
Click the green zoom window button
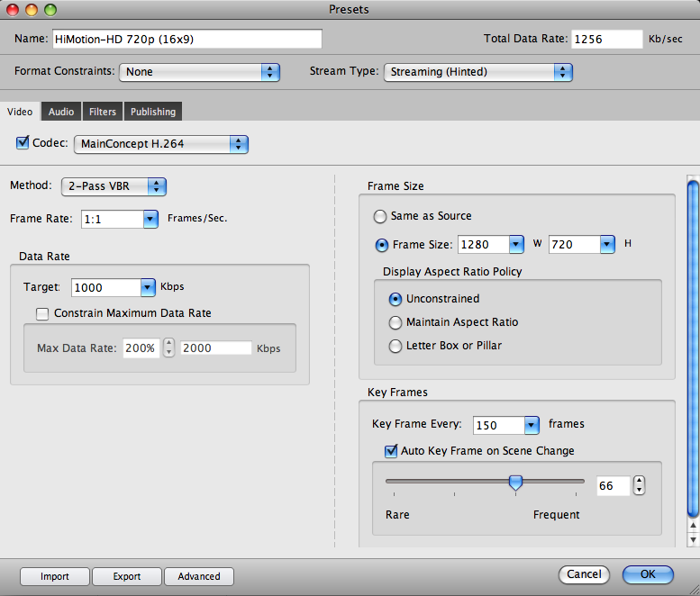50,9
